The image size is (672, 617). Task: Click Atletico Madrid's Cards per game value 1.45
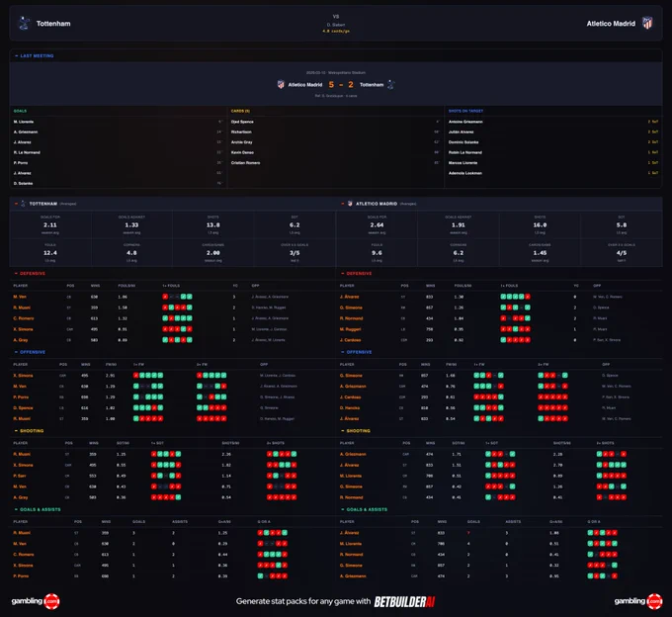[x=540, y=252]
